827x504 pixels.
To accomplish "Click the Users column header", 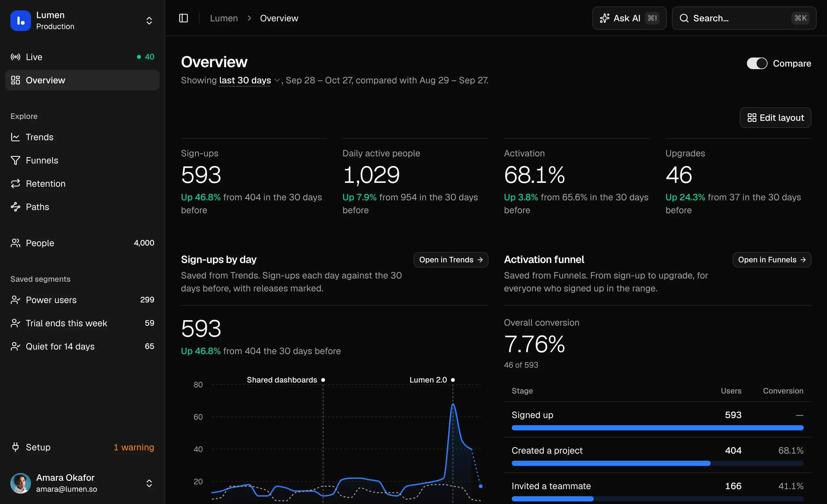I will coord(731,391).
